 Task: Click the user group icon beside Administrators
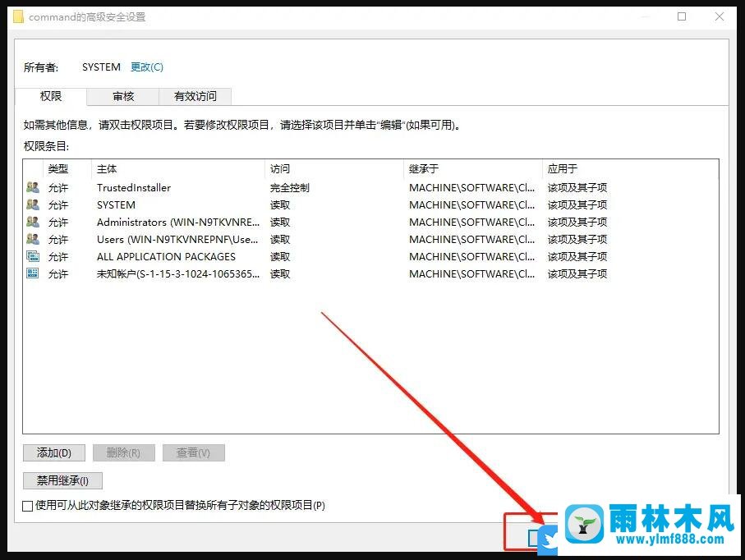pyautogui.click(x=33, y=222)
